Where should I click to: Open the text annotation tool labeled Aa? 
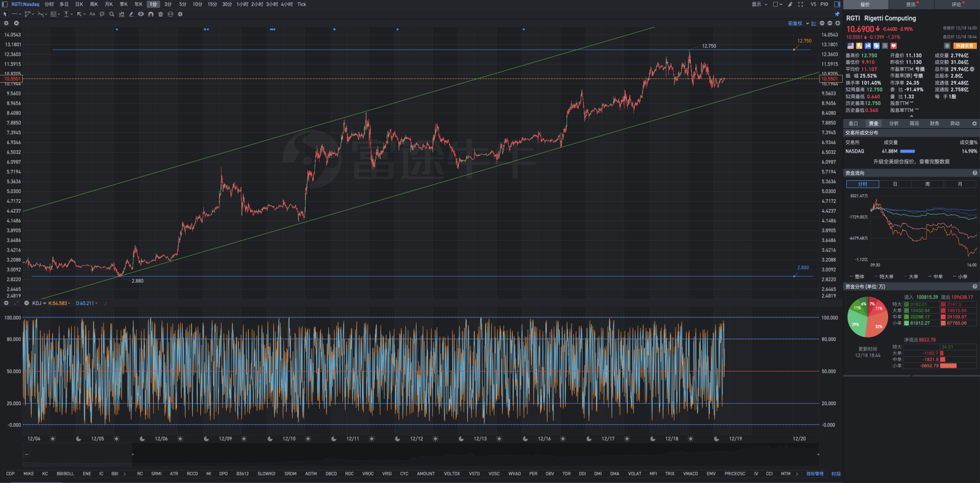coord(92,14)
